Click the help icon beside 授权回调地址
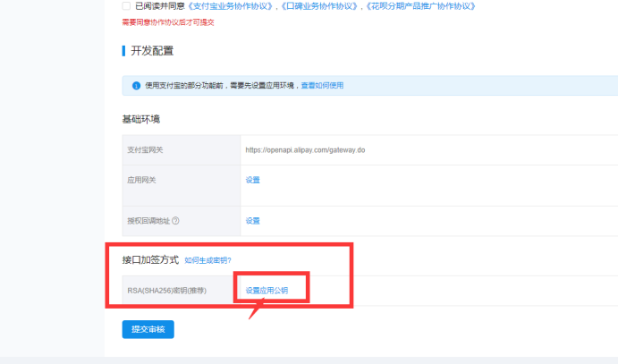The image size is (618, 364). [175, 221]
